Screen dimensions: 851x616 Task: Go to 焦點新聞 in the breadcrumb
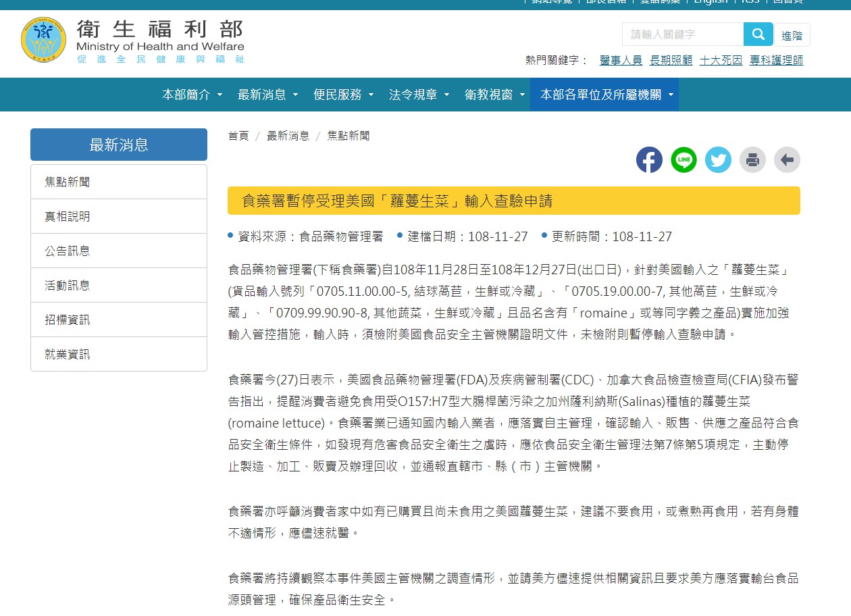[349, 136]
